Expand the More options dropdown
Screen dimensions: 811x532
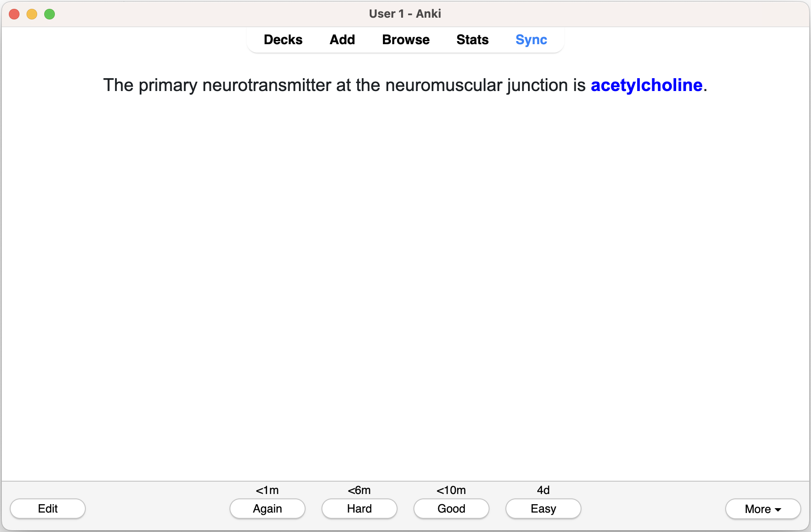coord(763,509)
